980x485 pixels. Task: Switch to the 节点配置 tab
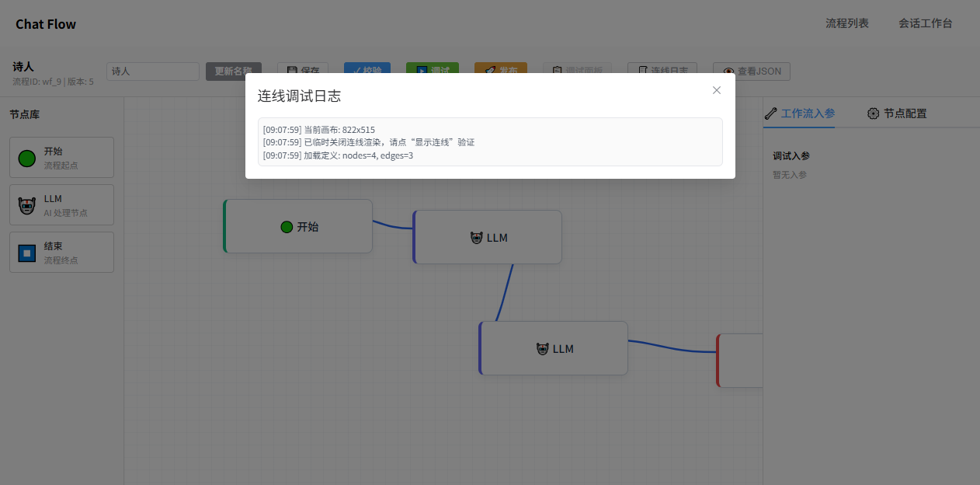point(897,113)
